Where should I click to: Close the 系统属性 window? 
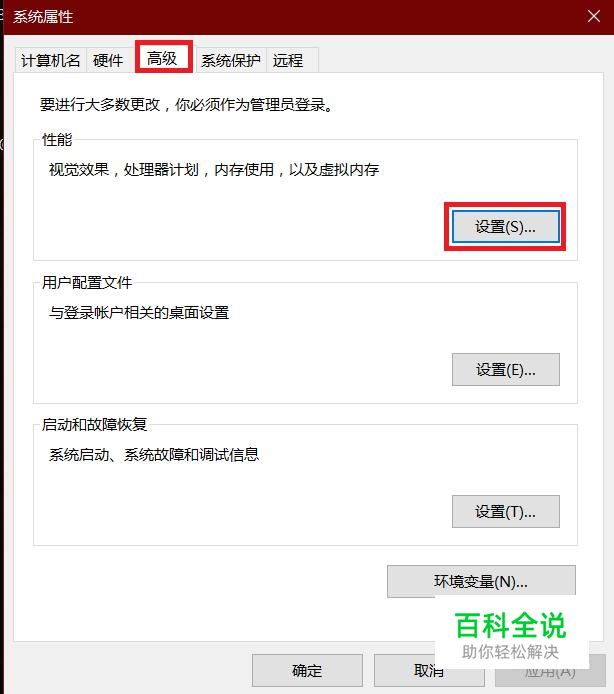[x=594, y=16]
